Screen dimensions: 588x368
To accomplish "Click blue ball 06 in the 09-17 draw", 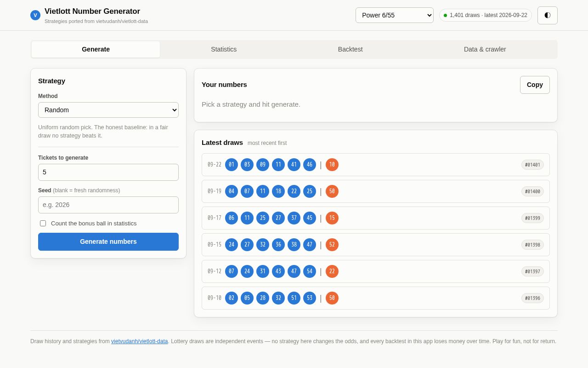I will point(232,218).
